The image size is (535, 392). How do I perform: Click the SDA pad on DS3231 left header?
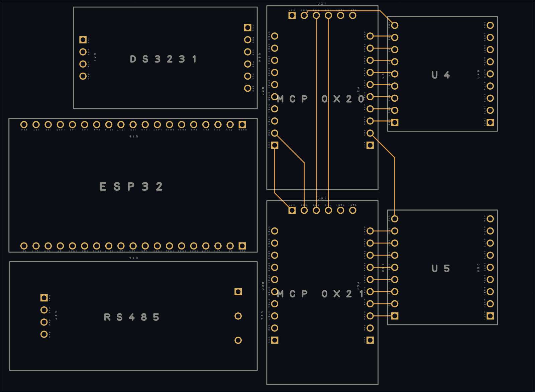click(x=83, y=52)
